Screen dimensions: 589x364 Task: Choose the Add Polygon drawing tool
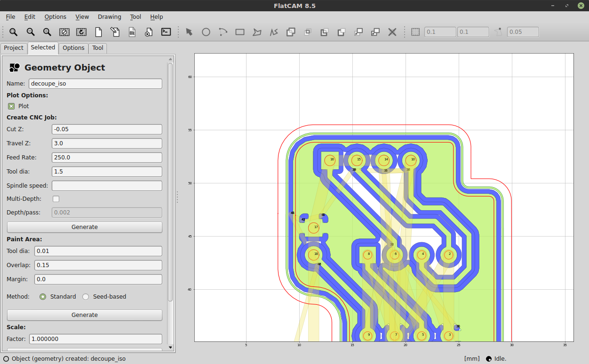tap(257, 32)
